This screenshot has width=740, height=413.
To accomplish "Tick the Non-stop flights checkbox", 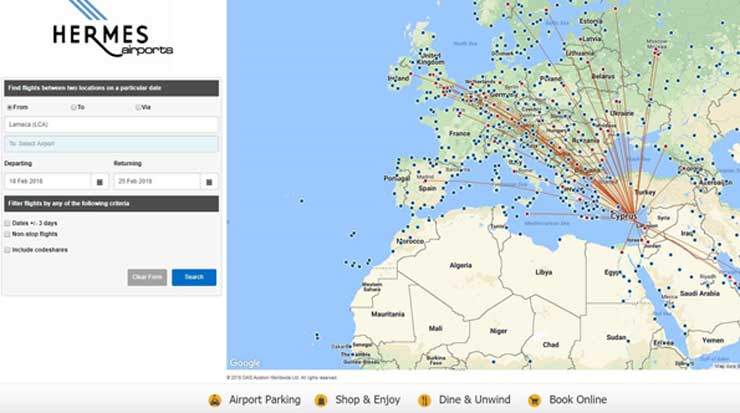I will point(8,234).
